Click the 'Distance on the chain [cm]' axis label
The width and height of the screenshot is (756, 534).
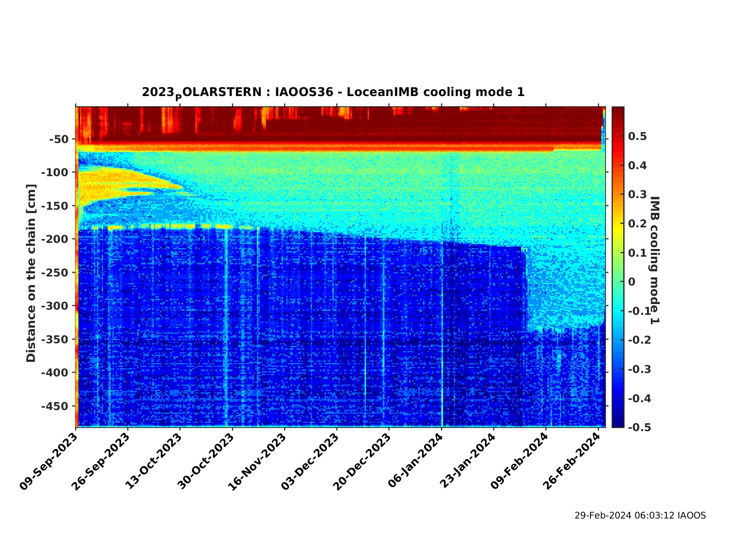click(31, 273)
